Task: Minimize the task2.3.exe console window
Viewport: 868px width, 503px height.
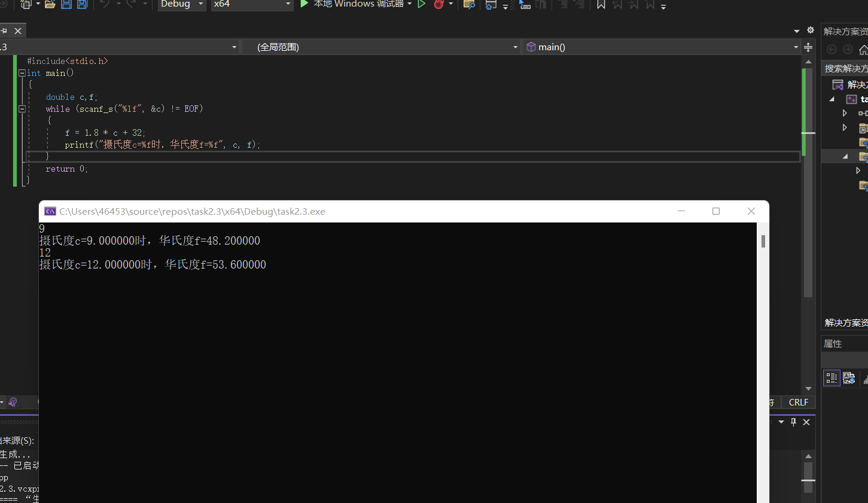Action: [681, 211]
